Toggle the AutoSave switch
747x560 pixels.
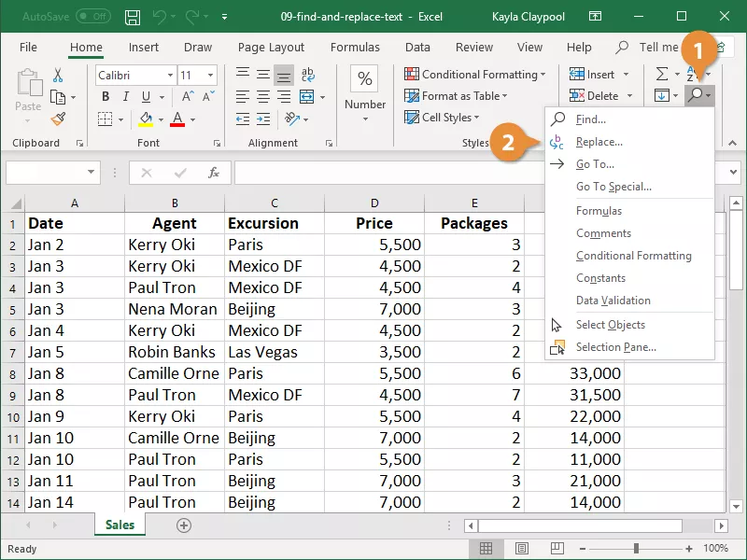[x=93, y=17]
